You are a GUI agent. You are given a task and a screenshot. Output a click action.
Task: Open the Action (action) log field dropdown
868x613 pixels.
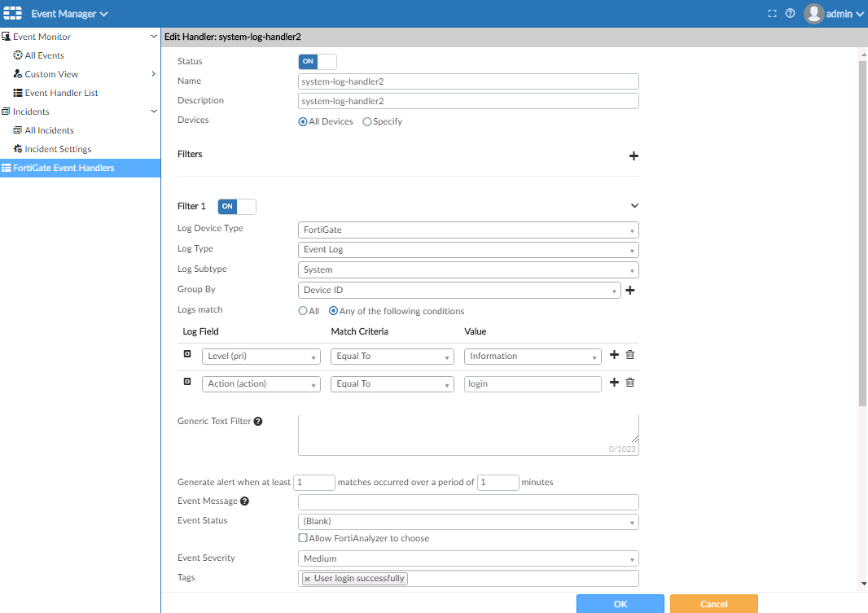(261, 384)
